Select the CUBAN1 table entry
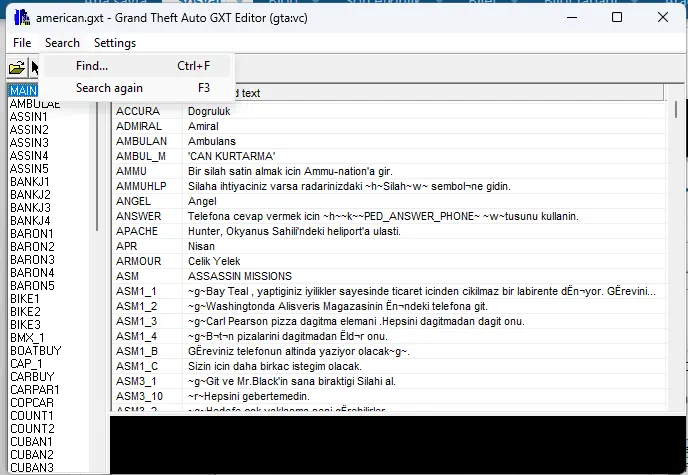This screenshot has height=475, width=688. tap(32, 442)
